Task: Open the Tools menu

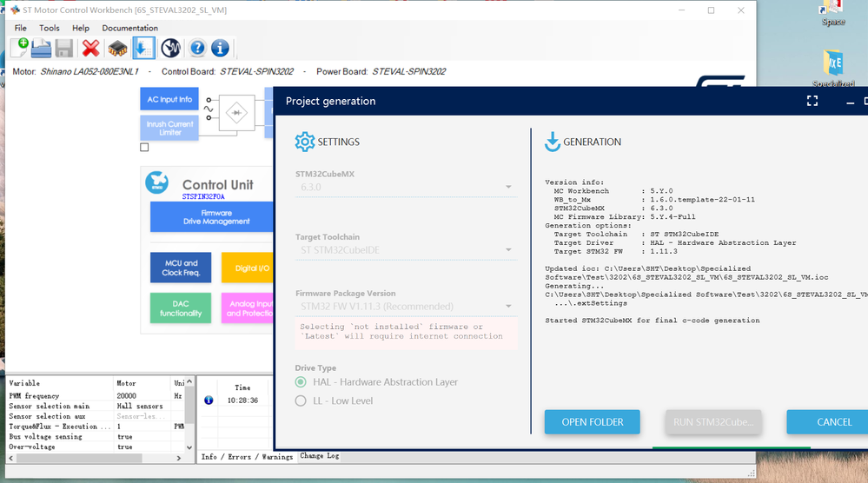Action: (x=50, y=28)
